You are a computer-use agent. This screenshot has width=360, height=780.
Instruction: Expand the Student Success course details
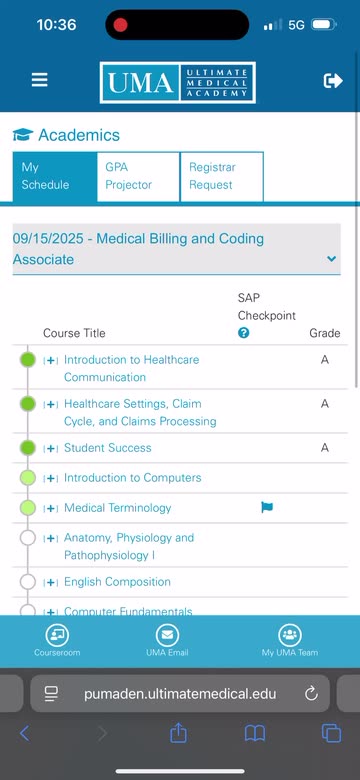pyautogui.click(x=51, y=448)
